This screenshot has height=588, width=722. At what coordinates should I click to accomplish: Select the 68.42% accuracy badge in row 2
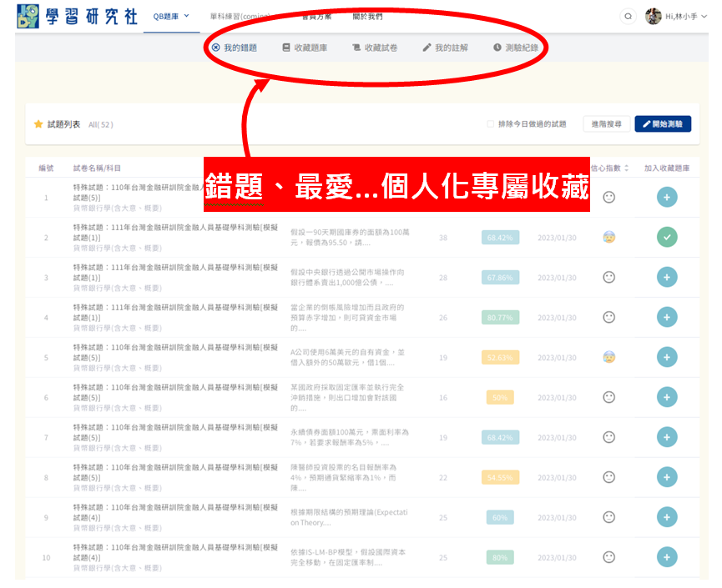click(500, 238)
